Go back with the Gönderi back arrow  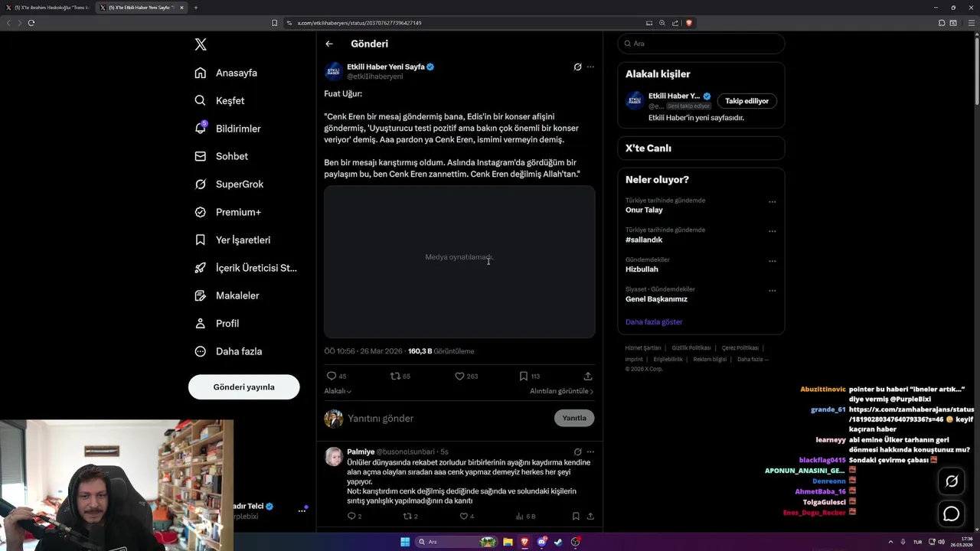[x=329, y=44]
